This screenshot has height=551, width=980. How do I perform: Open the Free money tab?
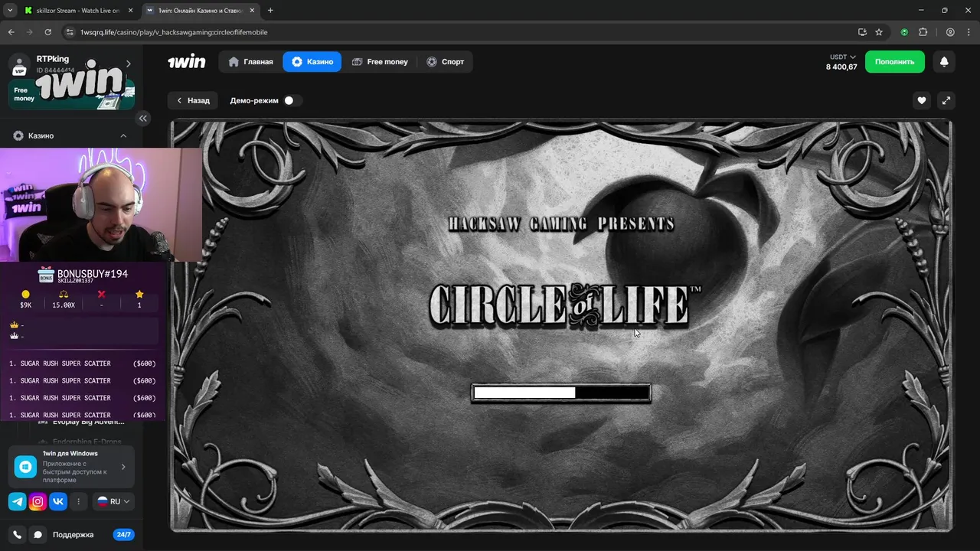point(380,61)
